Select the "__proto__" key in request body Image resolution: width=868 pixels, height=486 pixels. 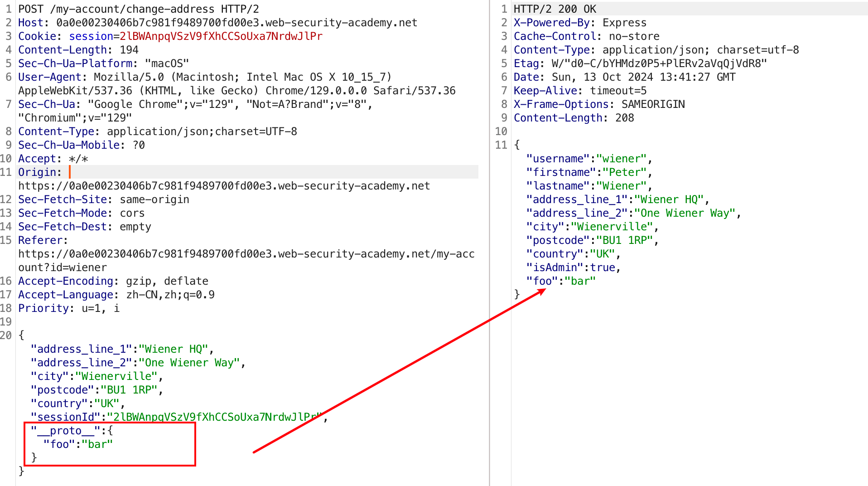[x=65, y=431]
